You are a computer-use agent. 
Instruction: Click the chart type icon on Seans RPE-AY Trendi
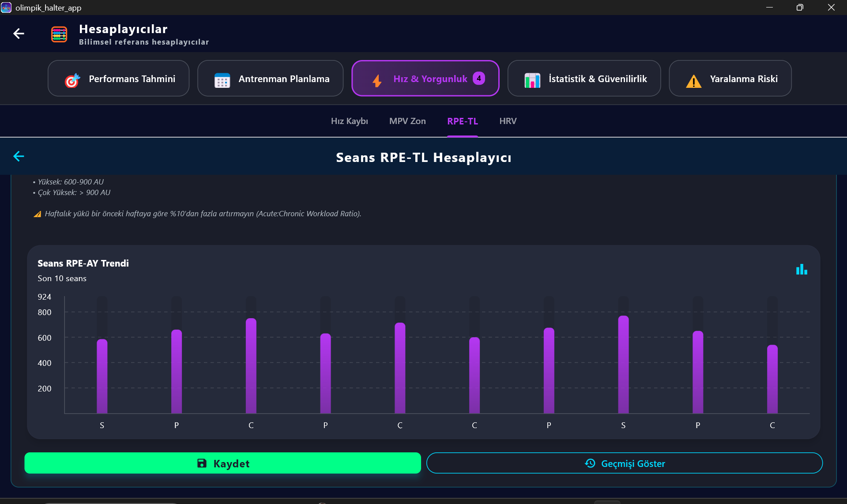point(801,269)
